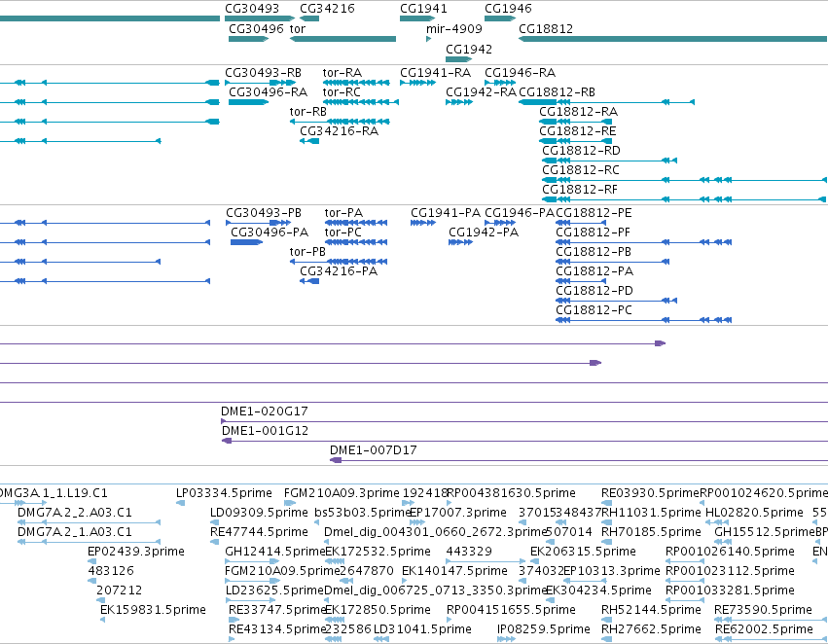Click the CG30493-RB transcript
The width and height of the screenshot is (828, 644).
[x=261, y=83]
